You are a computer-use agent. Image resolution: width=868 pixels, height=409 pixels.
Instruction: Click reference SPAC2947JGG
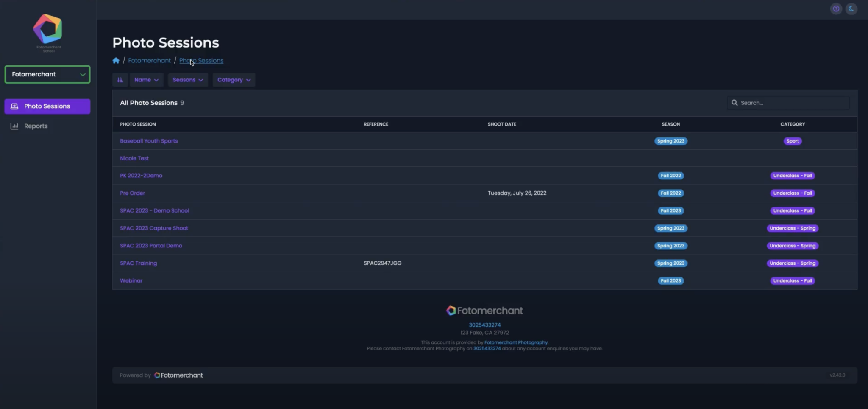[x=382, y=263]
